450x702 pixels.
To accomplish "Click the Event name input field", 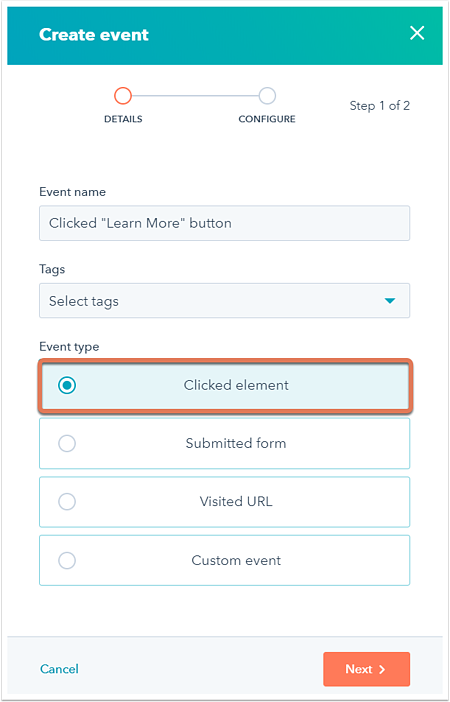I will 224,223.
